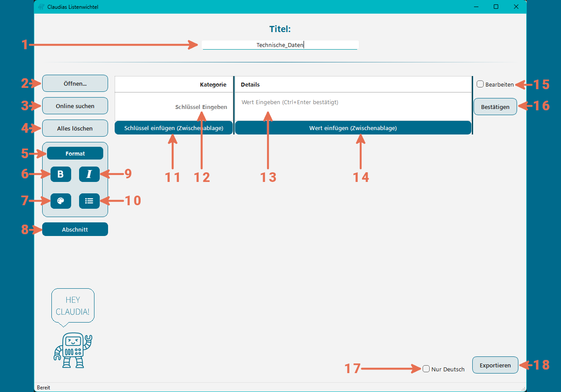Clear everything with 'Alles löschen'
This screenshot has width=561, height=392.
pos(75,128)
